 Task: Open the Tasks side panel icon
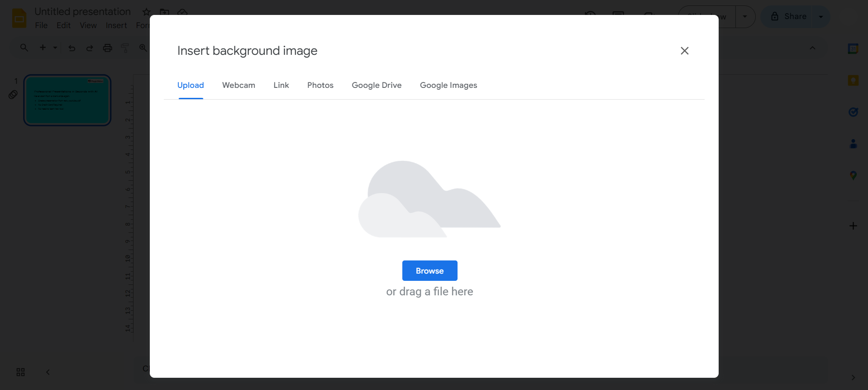(x=853, y=112)
